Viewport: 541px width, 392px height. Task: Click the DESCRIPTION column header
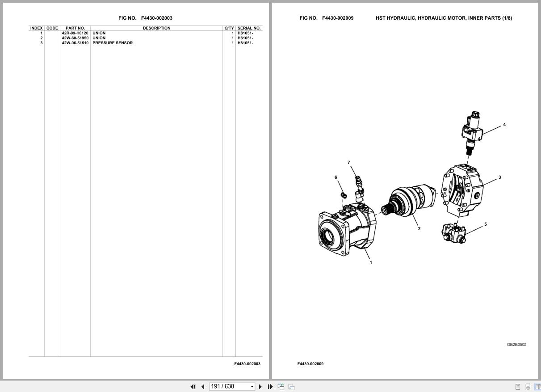tap(156, 28)
